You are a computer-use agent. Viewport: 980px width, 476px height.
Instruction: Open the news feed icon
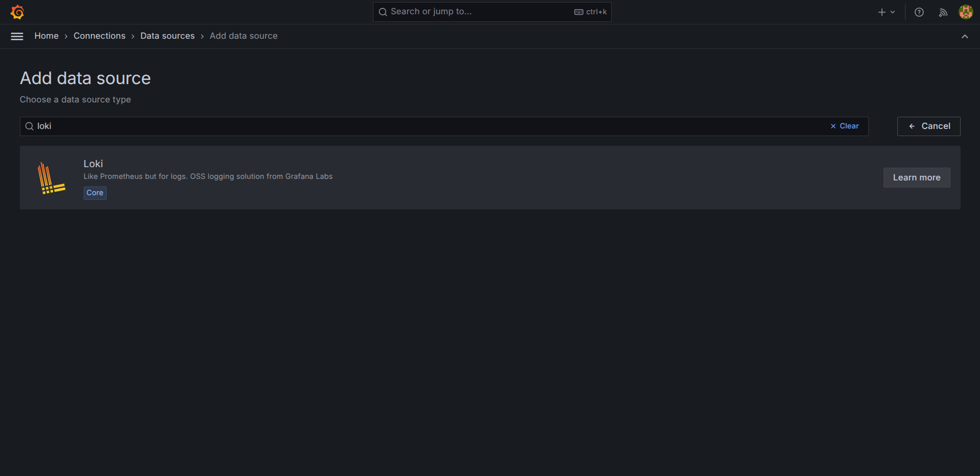[943, 12]
